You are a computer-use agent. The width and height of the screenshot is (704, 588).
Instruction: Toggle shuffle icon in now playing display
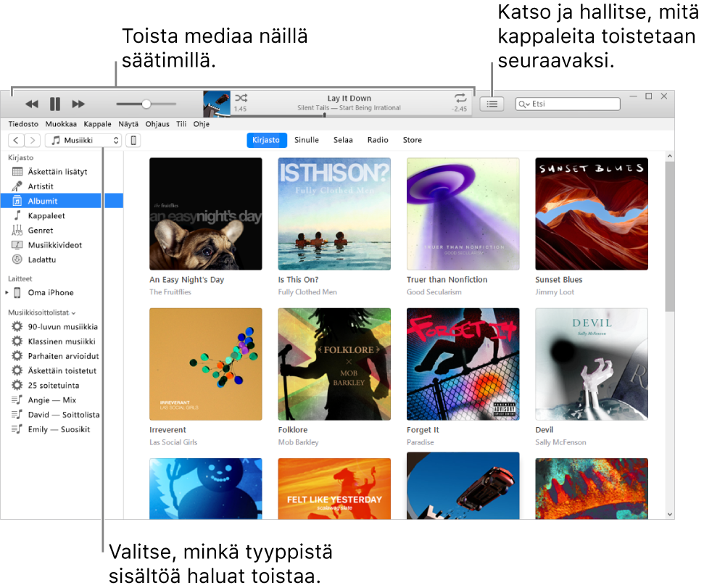pyautogui.click(x=241, y=98)
